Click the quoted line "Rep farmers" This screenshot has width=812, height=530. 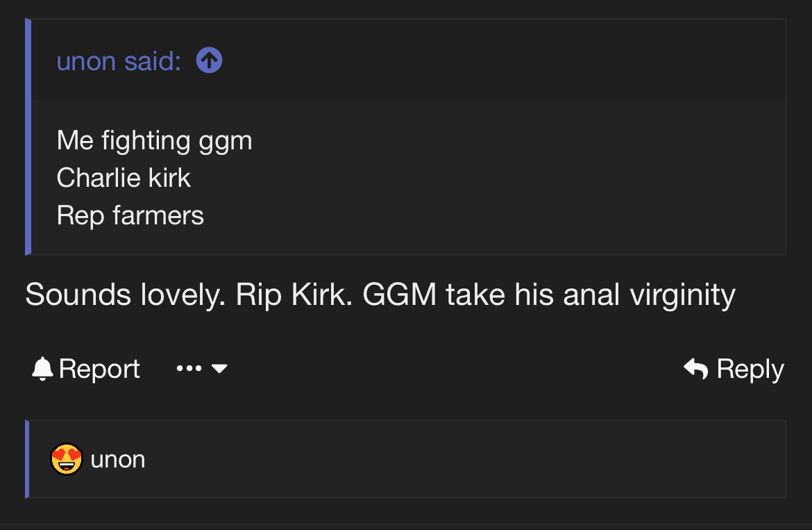tap(130, 215)
